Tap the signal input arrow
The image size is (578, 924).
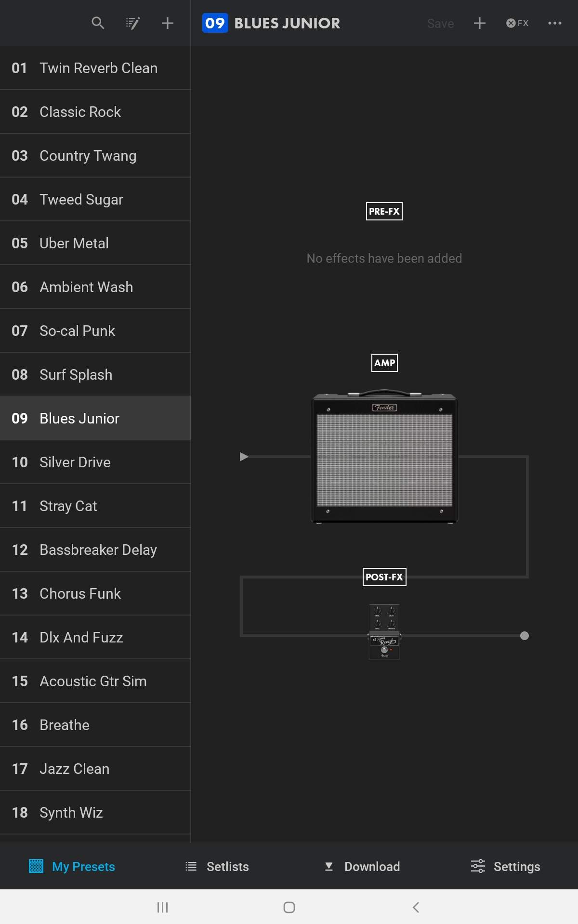[244, 456]
